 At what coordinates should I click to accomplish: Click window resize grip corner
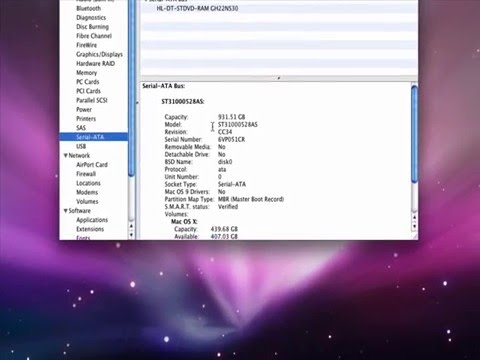click(414, 236)
